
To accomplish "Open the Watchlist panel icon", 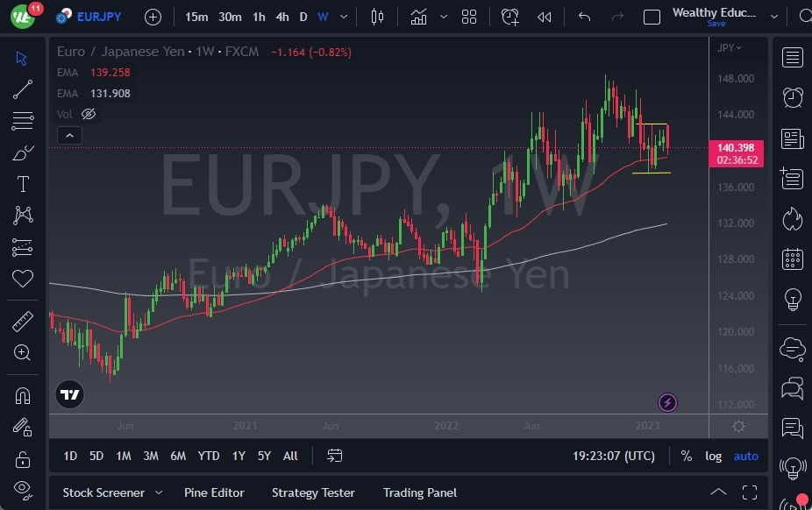I will [792, 57].
